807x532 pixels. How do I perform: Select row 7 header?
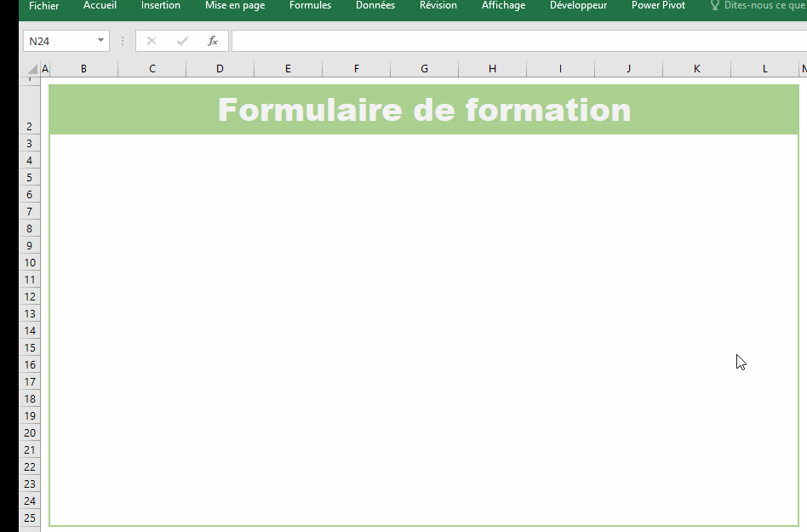(30, 211)
